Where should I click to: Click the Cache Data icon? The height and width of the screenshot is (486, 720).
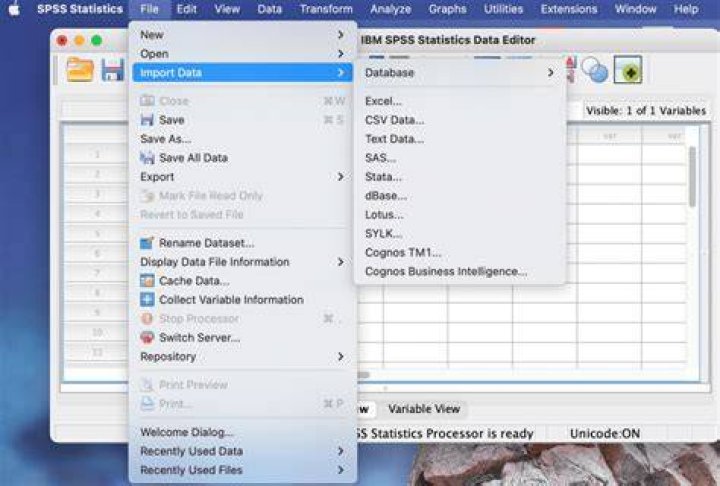(x=147, y=281)
